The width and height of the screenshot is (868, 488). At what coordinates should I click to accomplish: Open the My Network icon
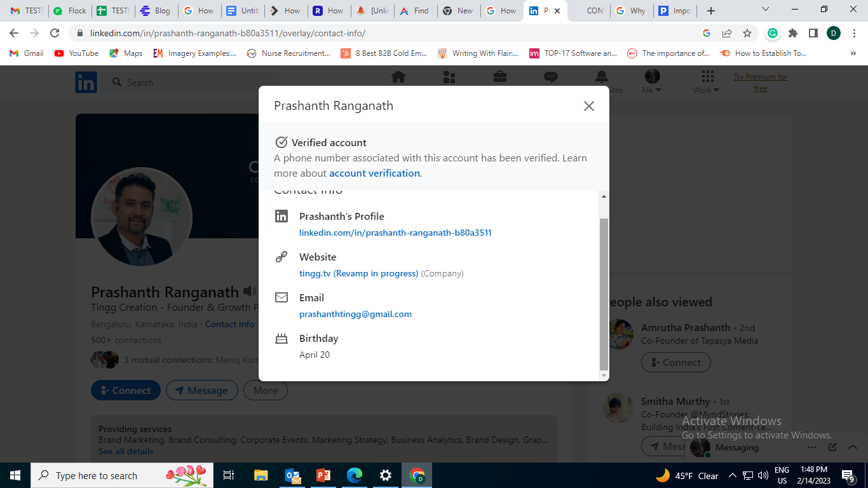(x=449, y=77)
